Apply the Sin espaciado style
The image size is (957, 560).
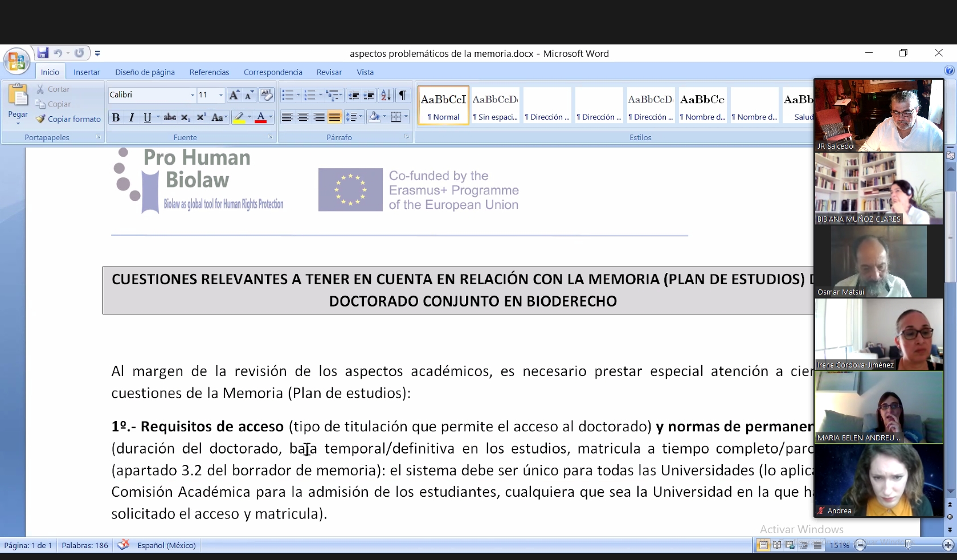coord(495,105)
